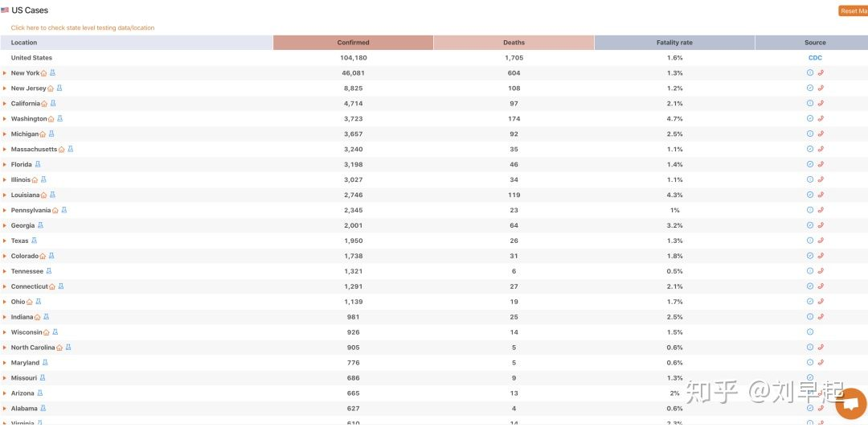Click the phone icon in Louisiana's source cell
This screenshot has width=868, height=428.
point(821,195)
